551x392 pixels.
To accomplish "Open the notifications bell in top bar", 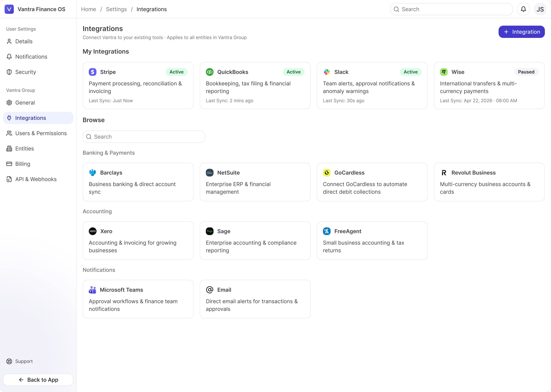I will (523, 9).
